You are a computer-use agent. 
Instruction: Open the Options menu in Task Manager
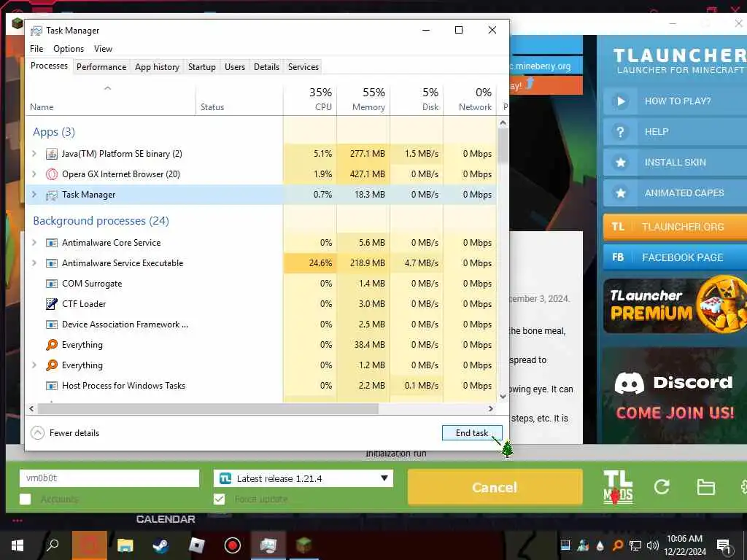point(69,49)
